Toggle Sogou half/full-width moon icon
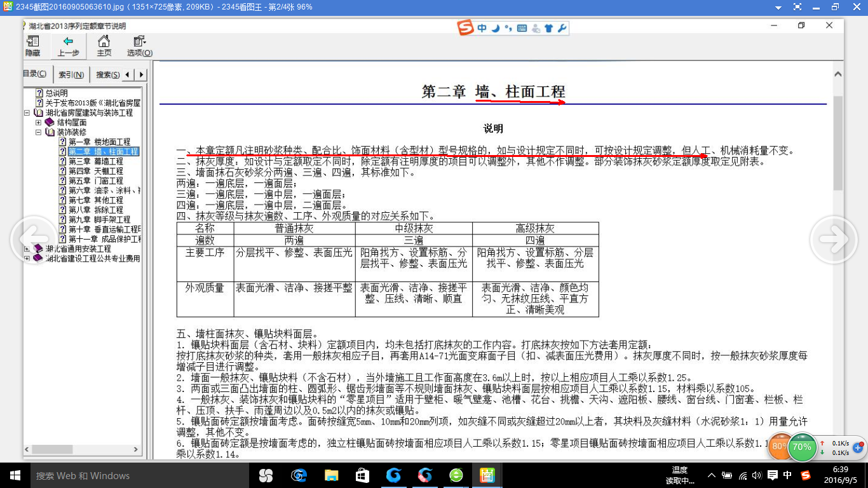 point(495,28)
